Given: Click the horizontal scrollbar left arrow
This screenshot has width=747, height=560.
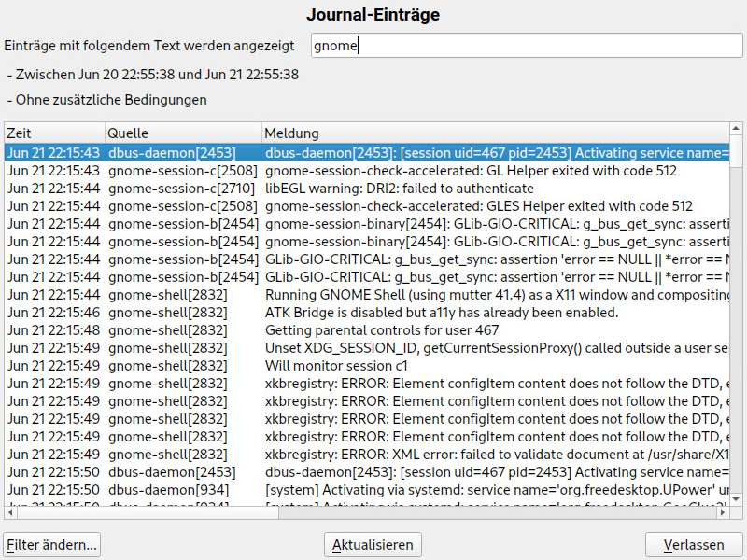Looking at the screenshot, I should pyautogui.click(x=10, y=512).
